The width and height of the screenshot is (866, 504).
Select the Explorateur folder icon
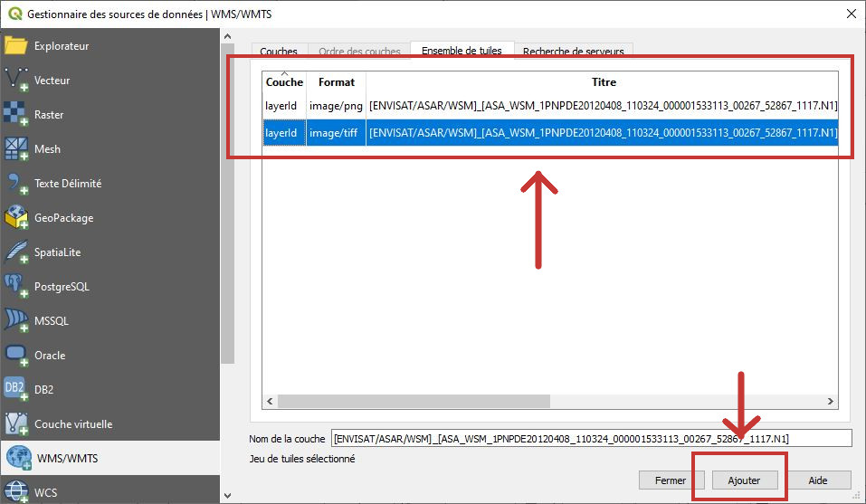(x=16, y=45)
